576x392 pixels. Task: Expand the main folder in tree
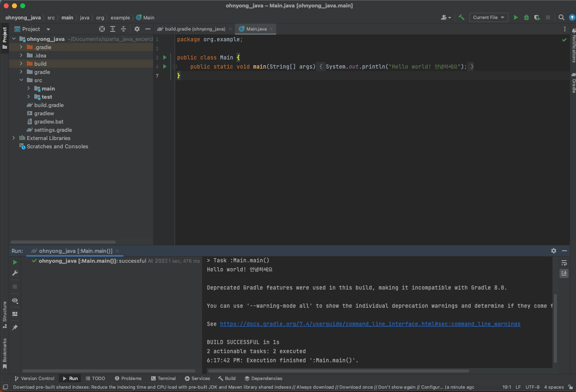(28, 88)
